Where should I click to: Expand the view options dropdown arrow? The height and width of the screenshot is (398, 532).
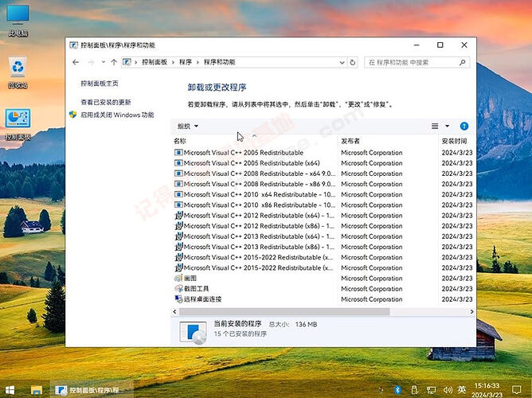click(447, 126)
